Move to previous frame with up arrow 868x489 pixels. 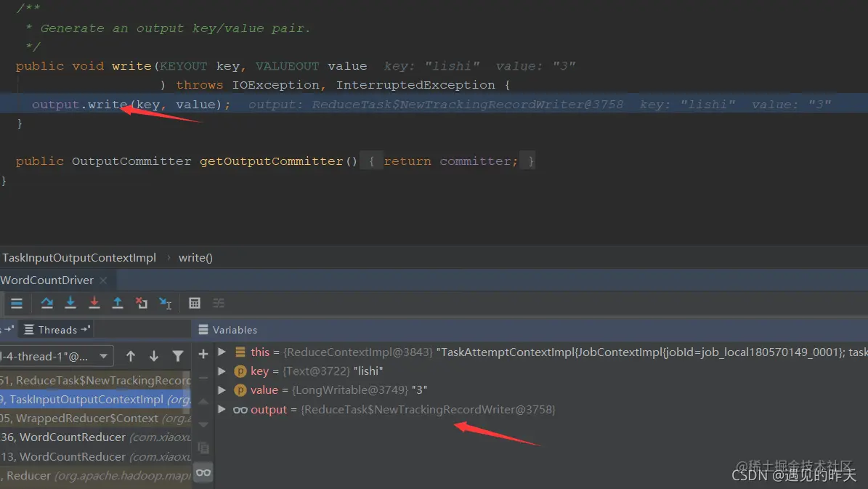[x=131, y=356]
